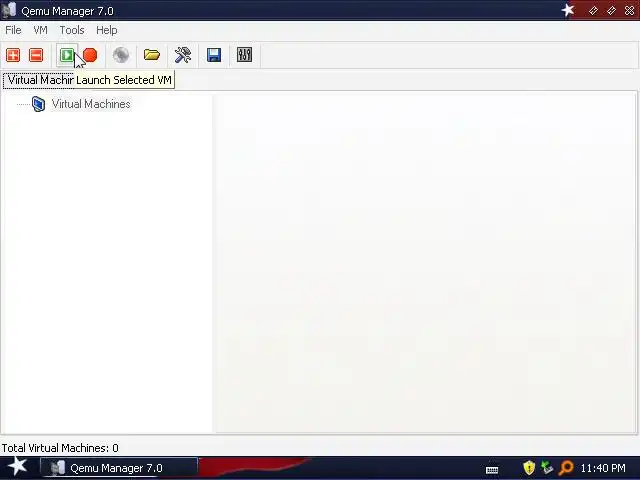Click the red plus Create VM icon
Screen dimensions: 640x480
coord(13,55)
